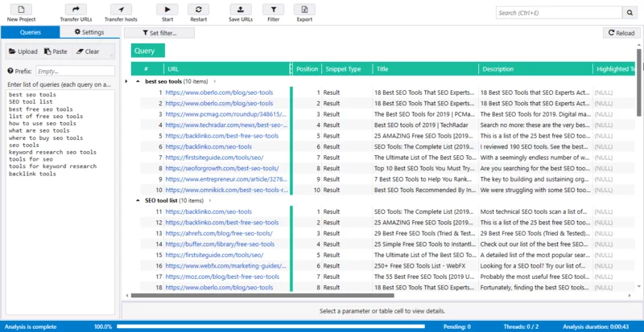644x332 pixels.
Task: Open the entrepreneur.com article URL link
Action: (x=226, y=179)
